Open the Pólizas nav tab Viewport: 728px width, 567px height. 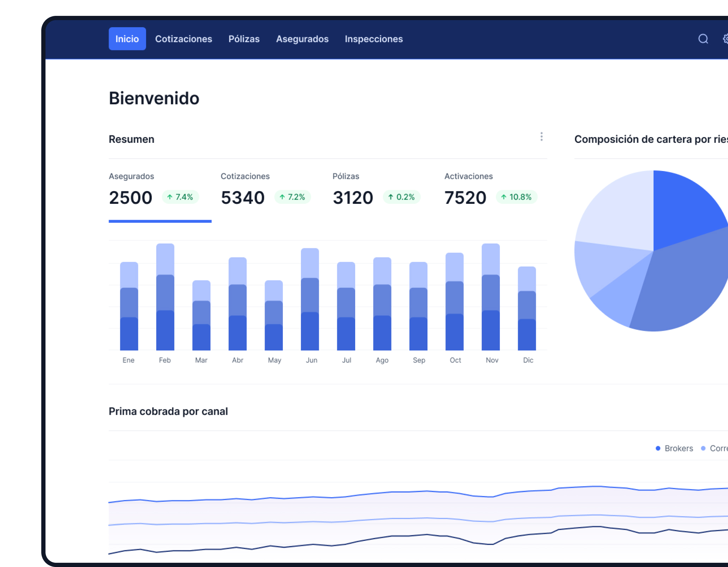pos(244,39)
